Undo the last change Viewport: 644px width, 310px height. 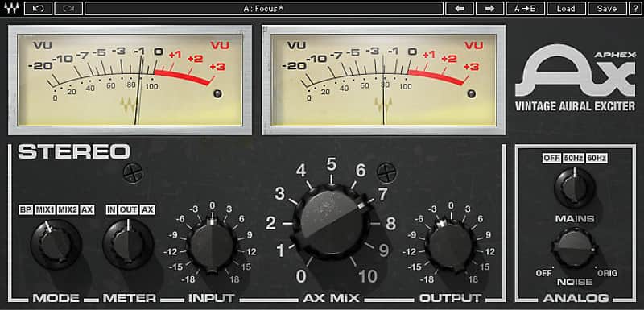coord(38,8)
